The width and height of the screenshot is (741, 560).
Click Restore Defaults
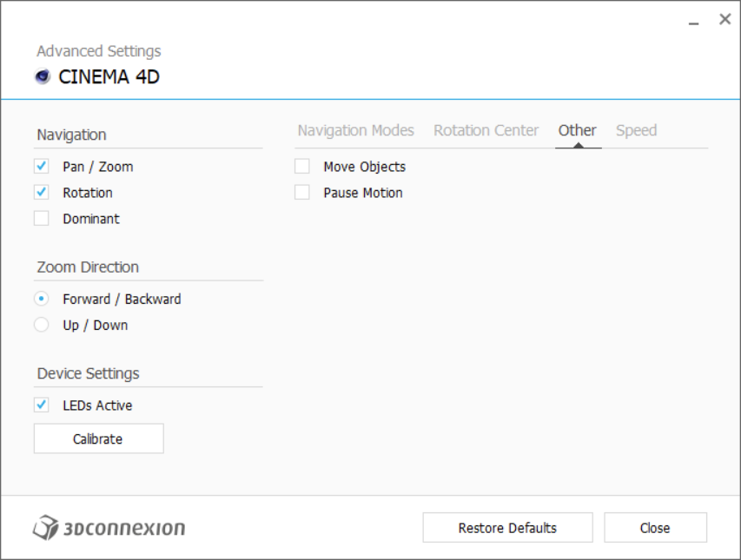click(507, 528)
